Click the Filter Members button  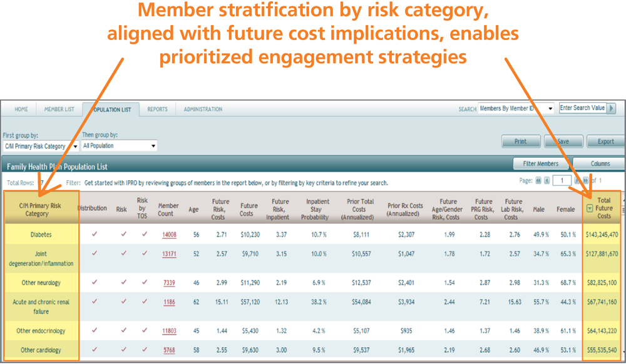coord(540,164)
